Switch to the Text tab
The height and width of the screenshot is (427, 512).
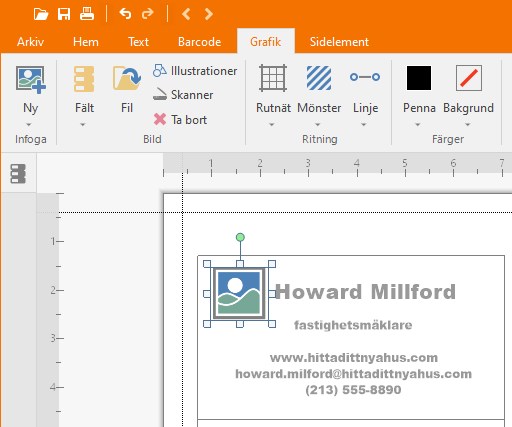(x=138, y=42)
